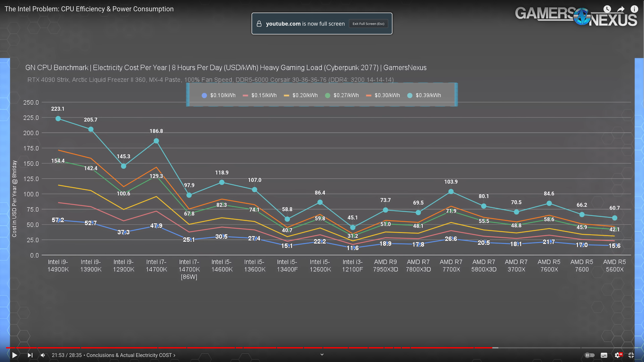Open the video info card icon
Viewport: 644px width, 362px height.
[x=634, y=9]
